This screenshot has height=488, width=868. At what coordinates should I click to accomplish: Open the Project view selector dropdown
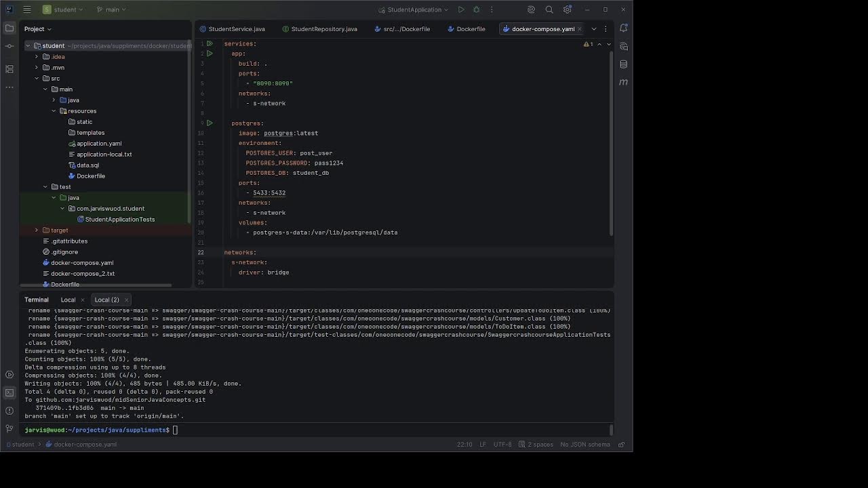coord(38,29)
